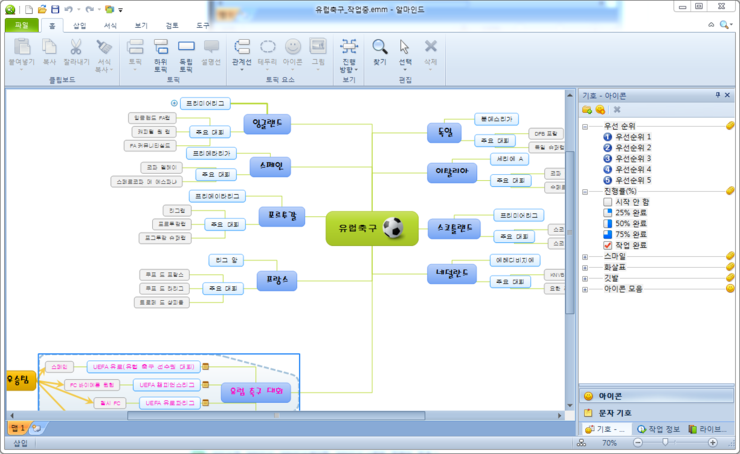The height and width of the screenshot is (454, 740).
Task: Click the 찾기 (Find) magnifier icon
Action: coord(379,49)
